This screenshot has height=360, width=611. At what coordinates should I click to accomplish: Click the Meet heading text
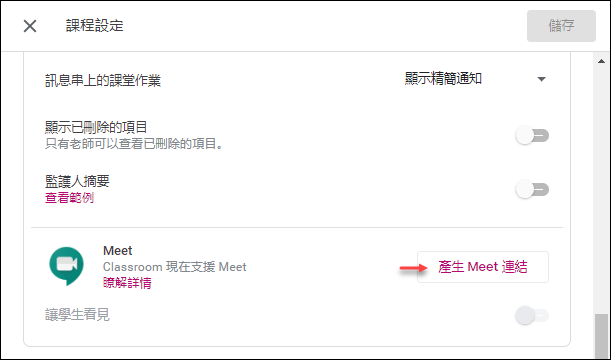118,251
